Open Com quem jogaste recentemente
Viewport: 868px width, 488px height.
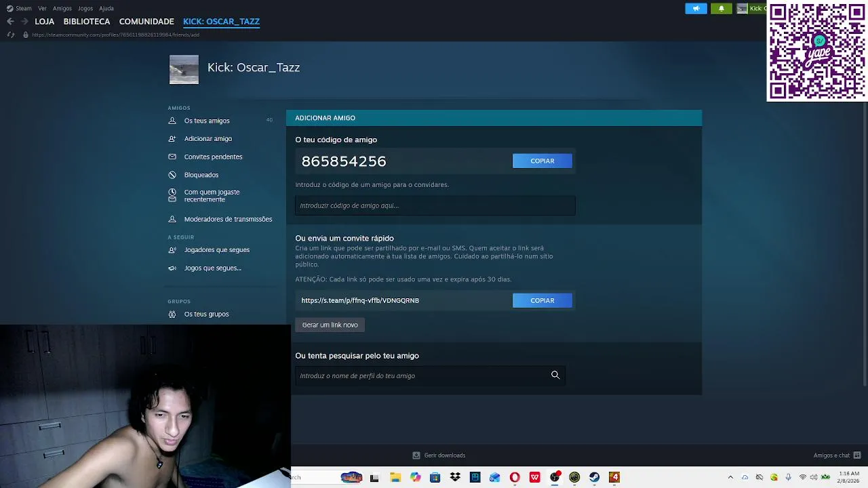click(212, 196)
